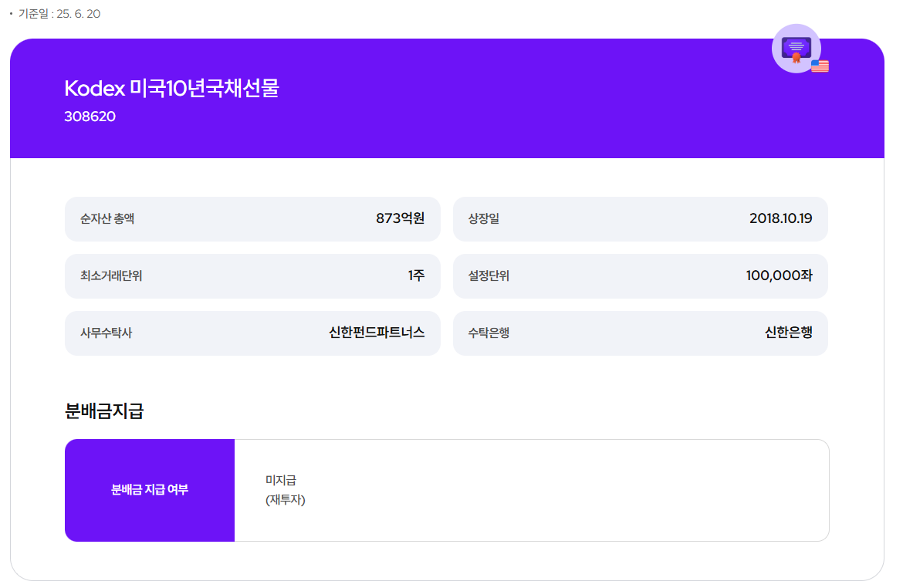
Task: Select the American flag next to the badge
Action: 819,66
